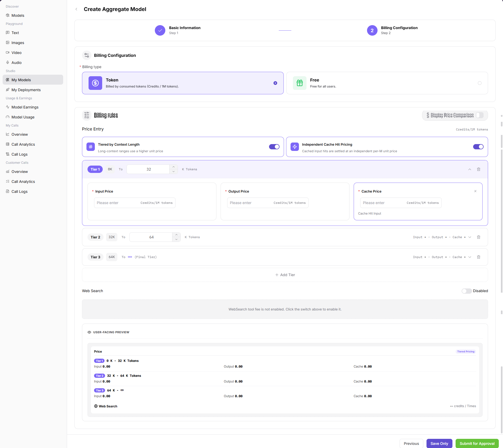The height and width of the screenshot is (448, 503).
Task: Click the My Calls Call Logs icon
Action: (x=8, y=154)
